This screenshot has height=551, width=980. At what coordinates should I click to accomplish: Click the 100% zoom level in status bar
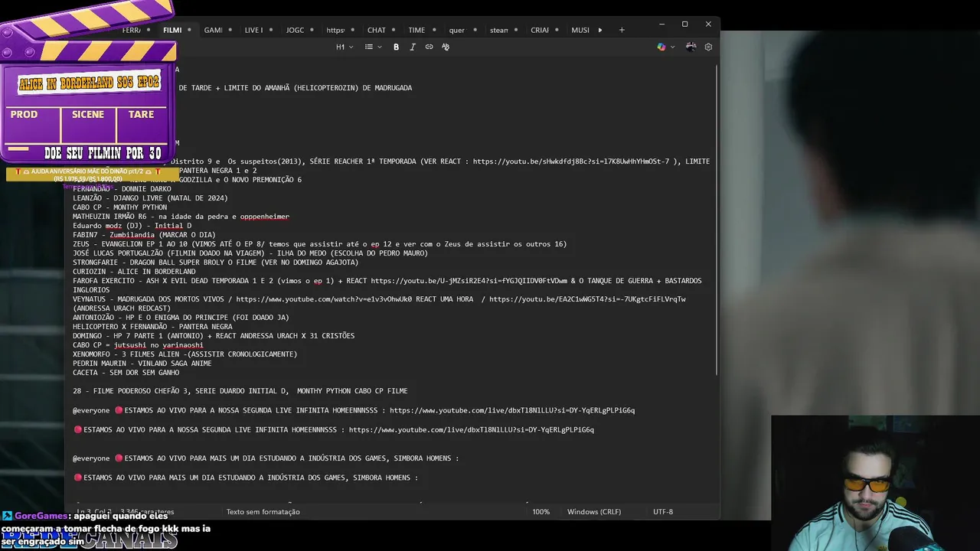[x=541, y=511]
